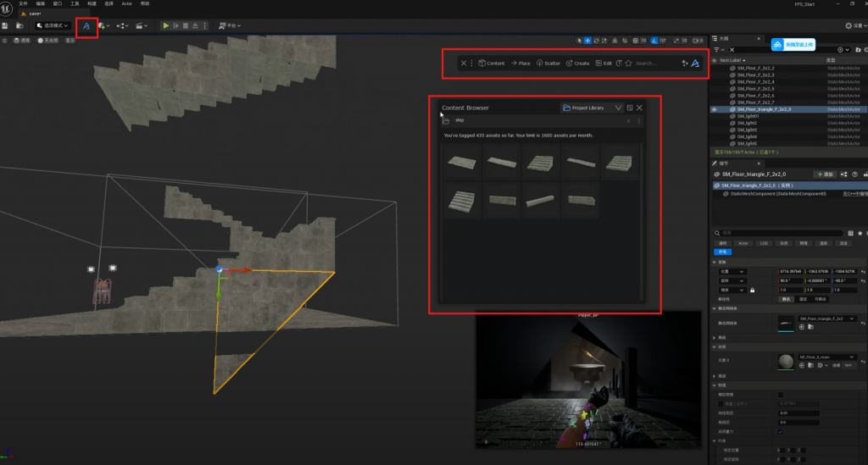Open the 工具 Tools menu
This screenshot has width=868, height=465.
(75, 4)
